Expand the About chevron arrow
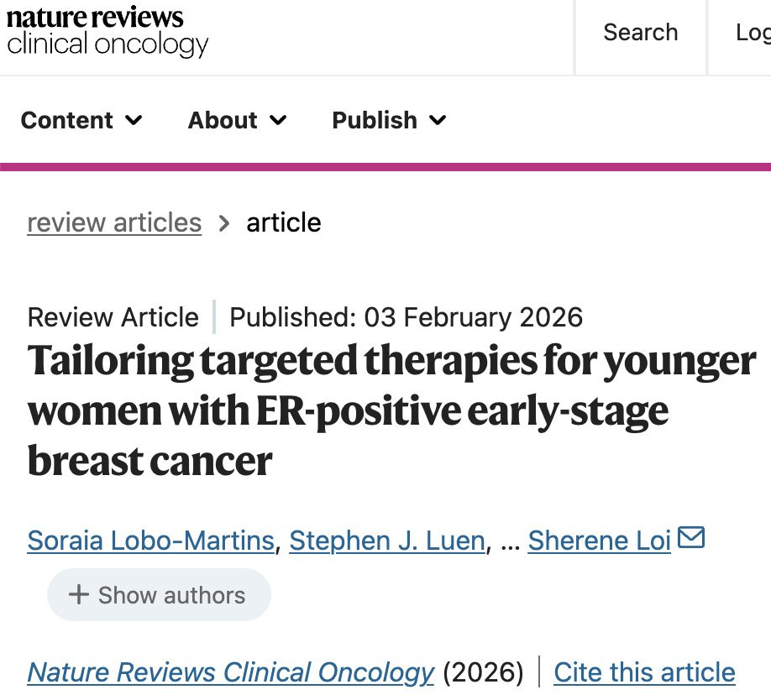The image size is (771, 700). [x=278, y=120]
